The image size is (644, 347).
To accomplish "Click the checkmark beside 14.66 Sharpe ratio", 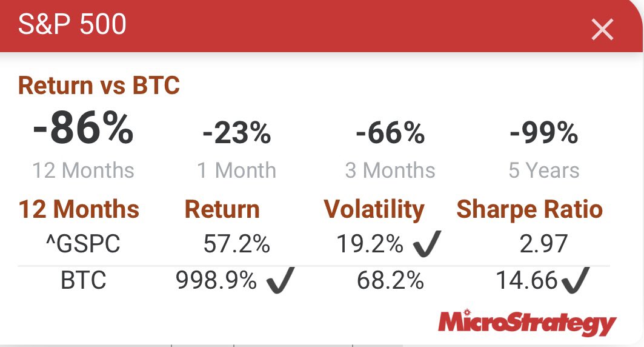I will (574, 280).
